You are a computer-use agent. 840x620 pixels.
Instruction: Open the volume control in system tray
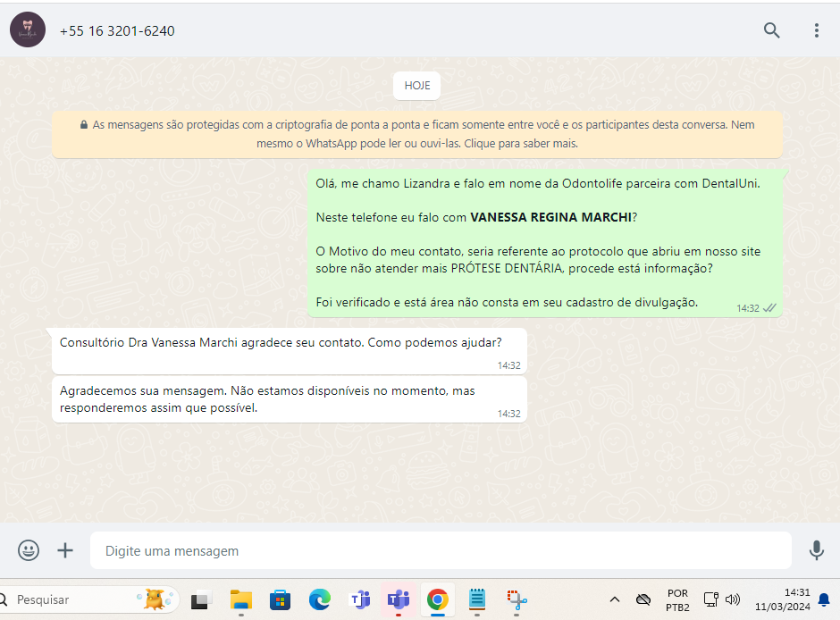coord(734,599)
